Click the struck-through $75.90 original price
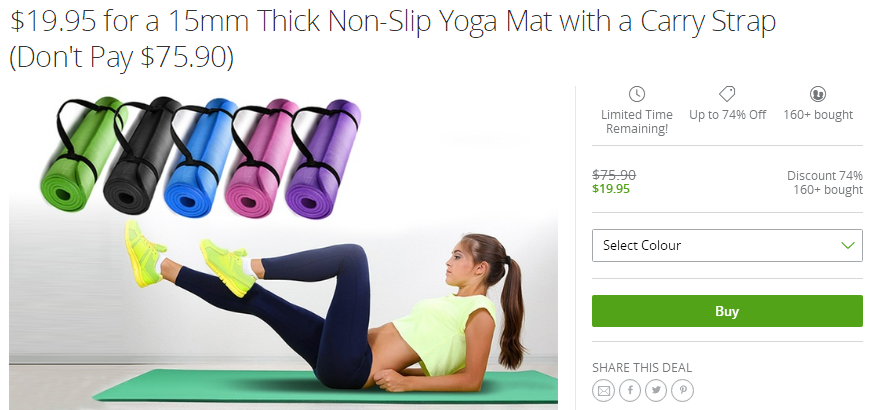 614,175
